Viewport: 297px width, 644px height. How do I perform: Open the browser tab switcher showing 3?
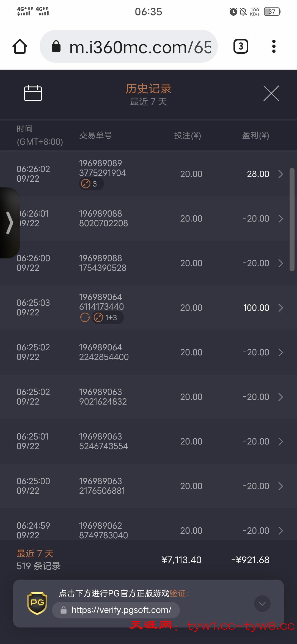(241, 46)
